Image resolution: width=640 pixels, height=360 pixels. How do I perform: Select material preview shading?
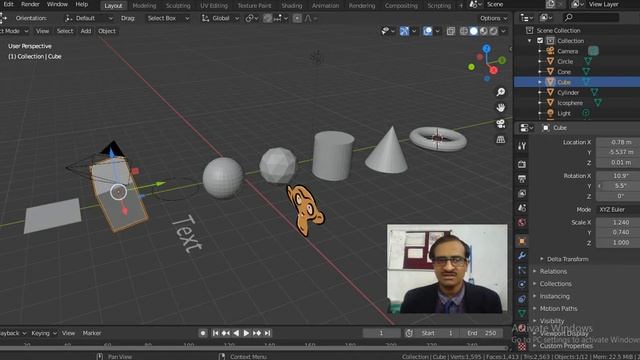coord(483,31)
